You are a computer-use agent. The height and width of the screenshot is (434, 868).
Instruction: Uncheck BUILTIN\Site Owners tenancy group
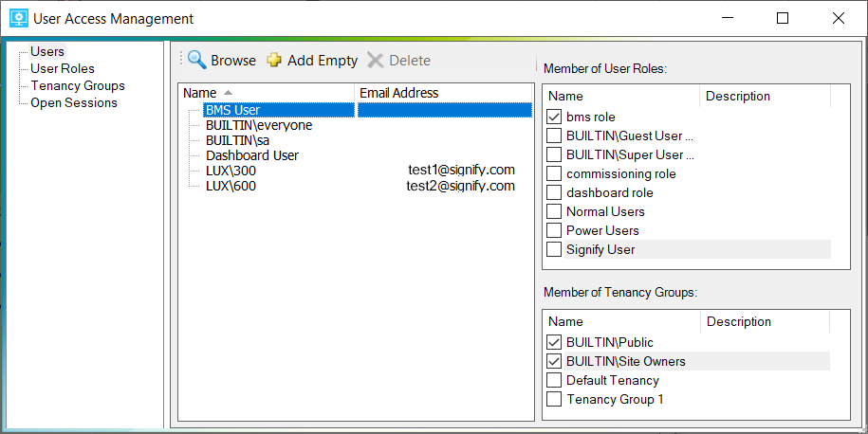coord(554,361)
